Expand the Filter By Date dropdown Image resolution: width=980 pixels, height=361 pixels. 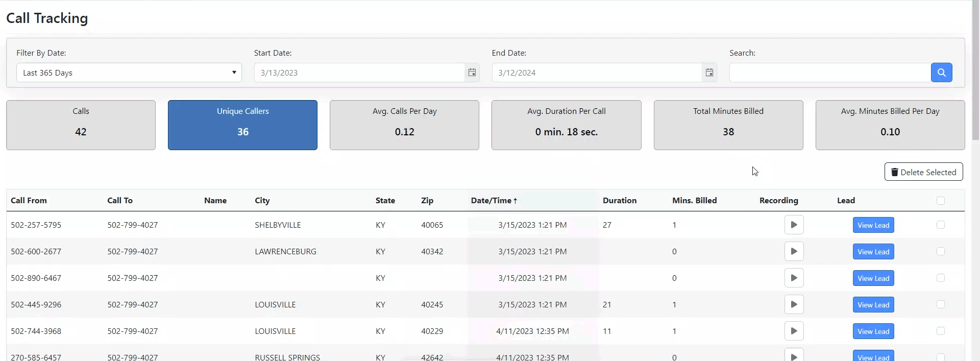(129, 73)
